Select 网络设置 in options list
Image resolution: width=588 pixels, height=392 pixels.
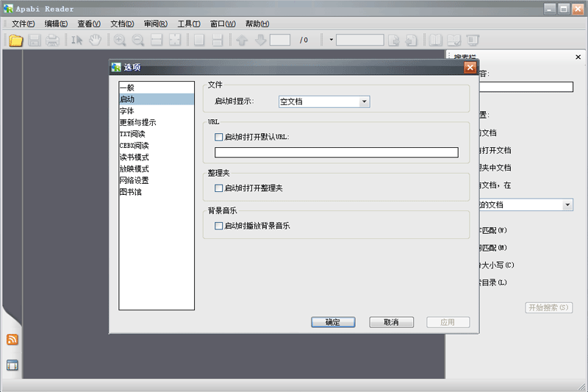click(157, 180)
